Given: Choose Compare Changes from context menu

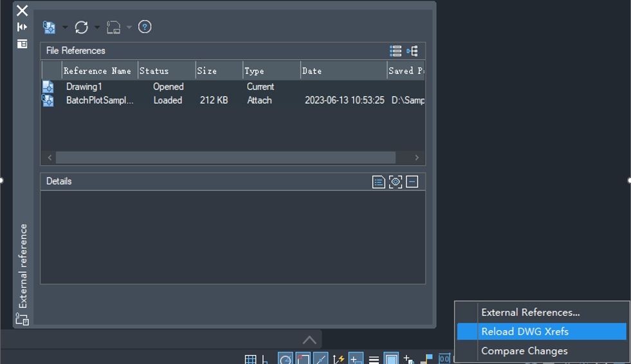Looking at the screenshot, I should point(524,351).
